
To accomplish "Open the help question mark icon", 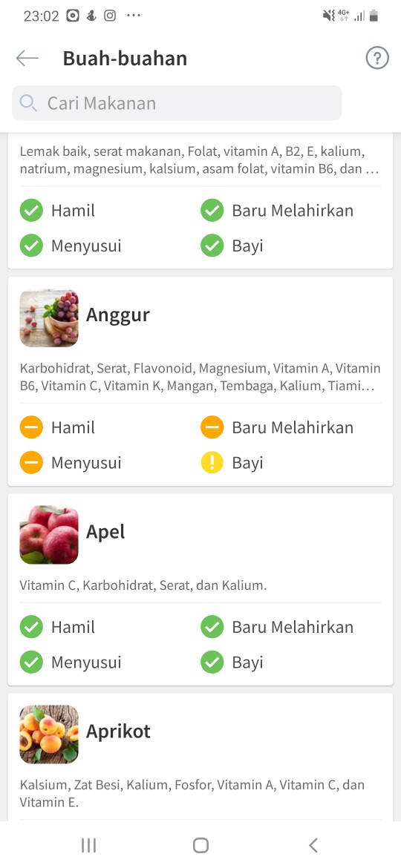I will [377, 58].
